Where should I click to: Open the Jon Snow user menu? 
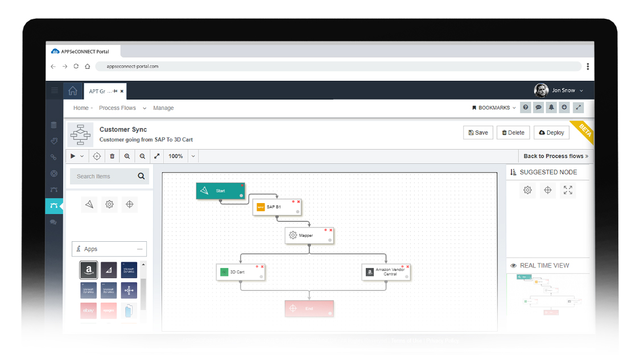pyautogui.click(x=559, y=90)
